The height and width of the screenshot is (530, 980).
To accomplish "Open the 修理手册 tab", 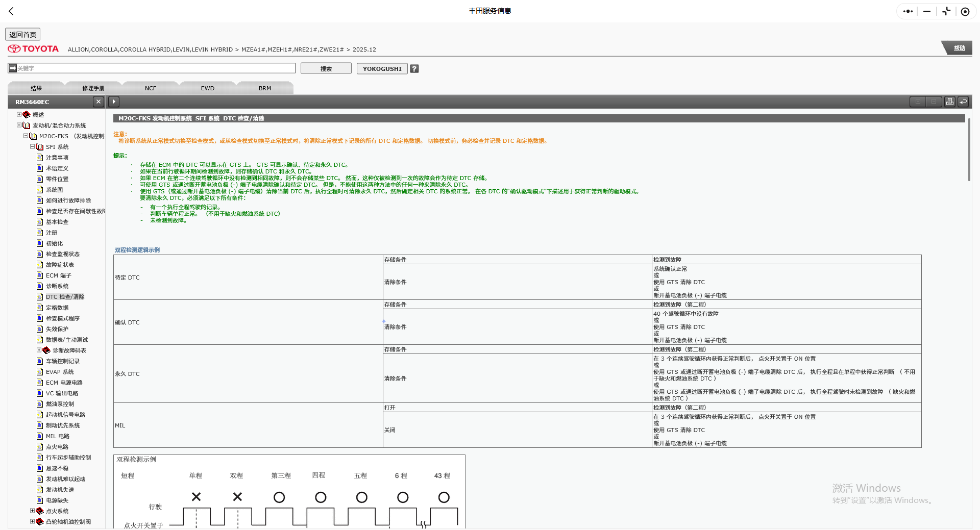I will 93,88.
